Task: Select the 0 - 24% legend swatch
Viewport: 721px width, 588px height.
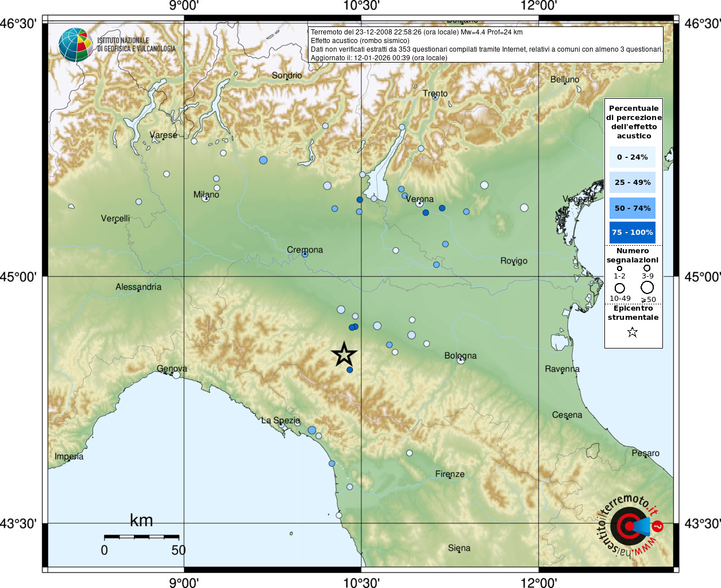Action: pos(632,157)
